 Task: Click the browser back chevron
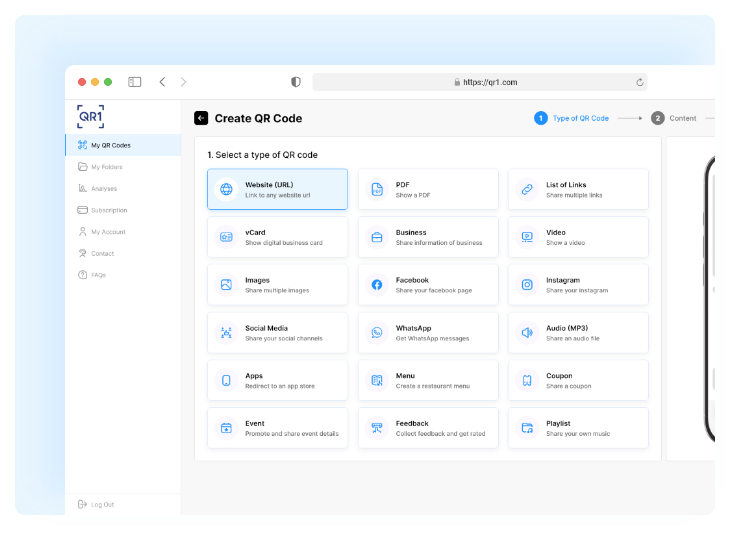pos(162,82)
